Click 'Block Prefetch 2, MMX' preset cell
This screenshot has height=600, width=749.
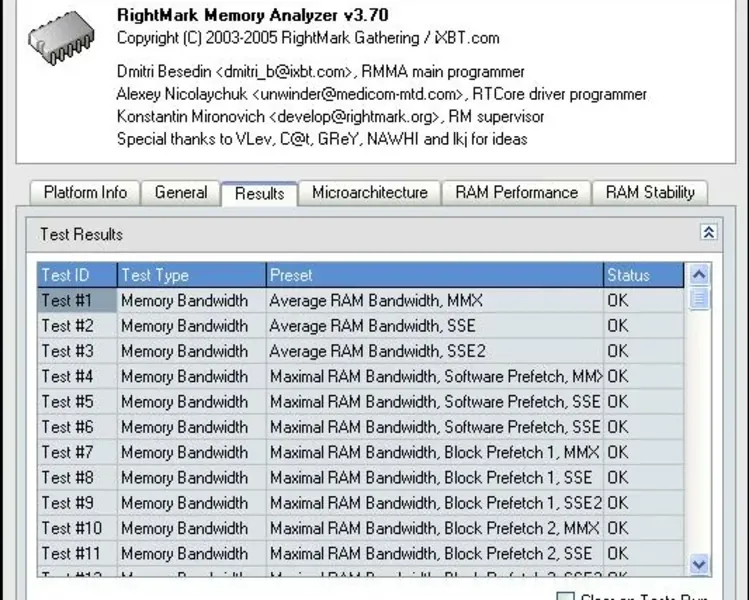tap(435, 528)
